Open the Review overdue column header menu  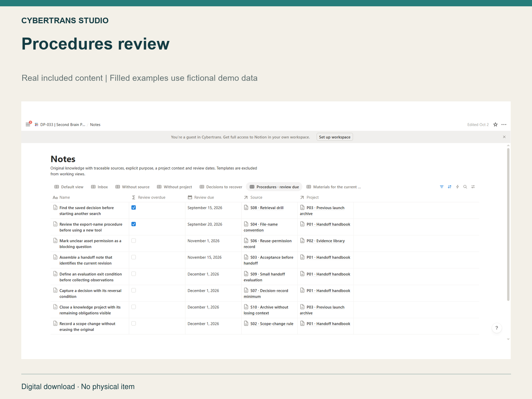(157, 198)
